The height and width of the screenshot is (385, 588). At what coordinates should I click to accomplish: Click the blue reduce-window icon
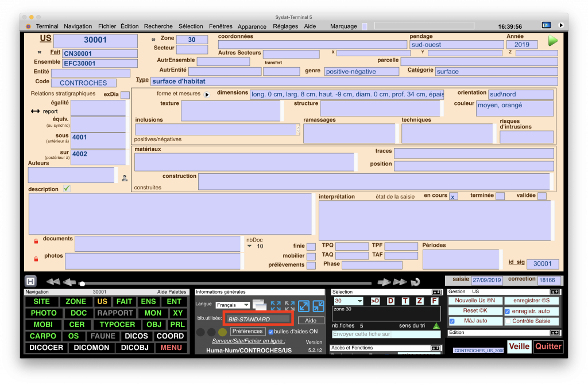(x=318, y=306)
